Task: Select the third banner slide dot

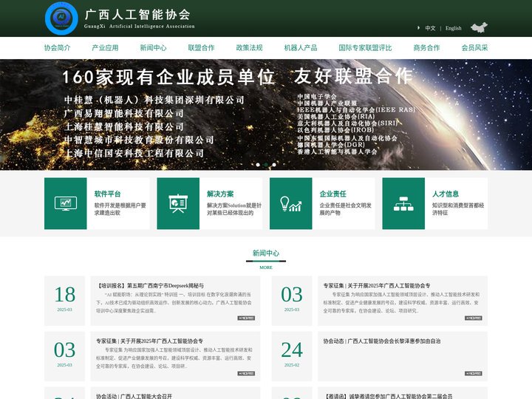Action: 274,165
